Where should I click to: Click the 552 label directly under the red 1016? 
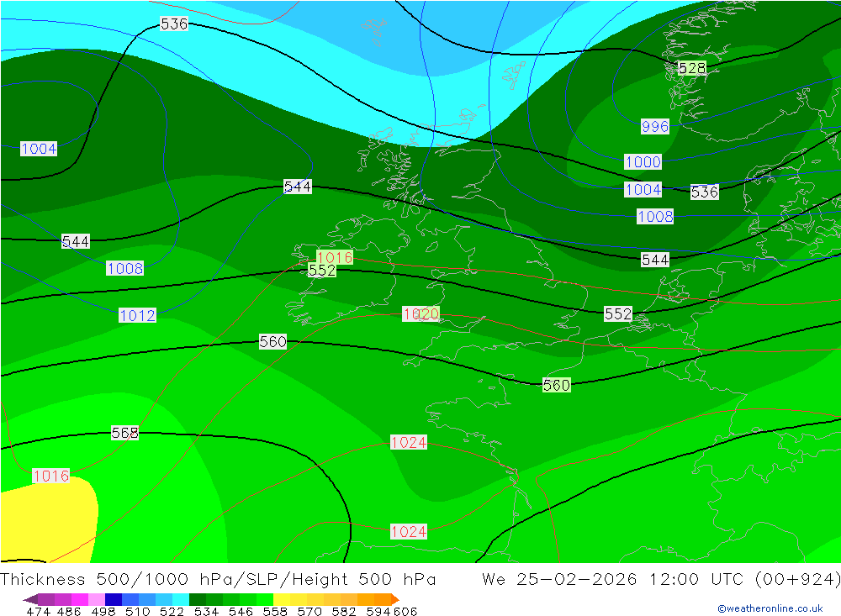pos(322,271)
